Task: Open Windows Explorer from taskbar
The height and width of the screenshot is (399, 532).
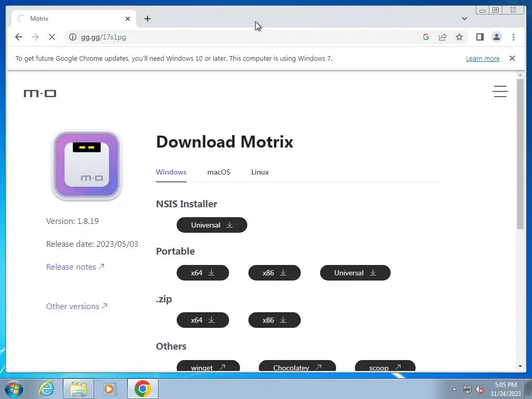Action: pos(78,389)
